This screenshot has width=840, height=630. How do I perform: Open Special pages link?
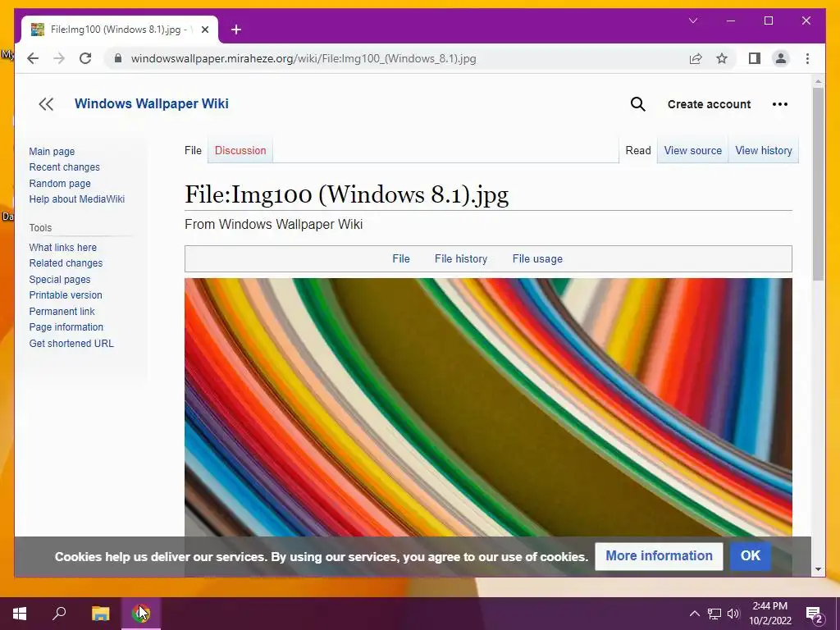point(60,279)
